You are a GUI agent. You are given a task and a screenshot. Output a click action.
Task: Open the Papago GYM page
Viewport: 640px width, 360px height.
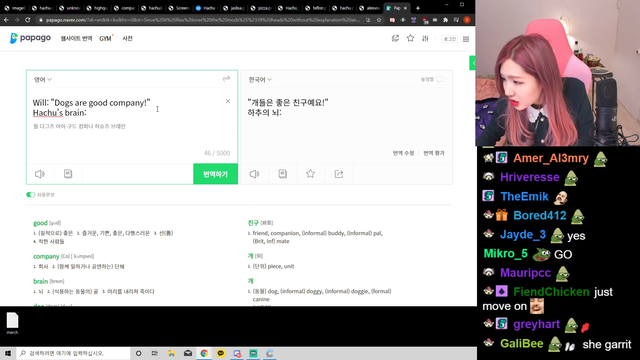coord(106,38)
